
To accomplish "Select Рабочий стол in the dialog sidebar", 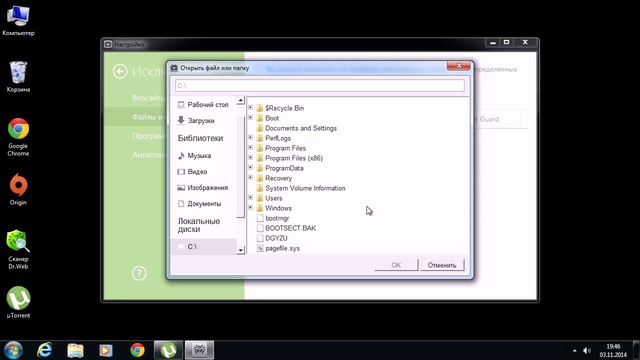I will [203, 104].
